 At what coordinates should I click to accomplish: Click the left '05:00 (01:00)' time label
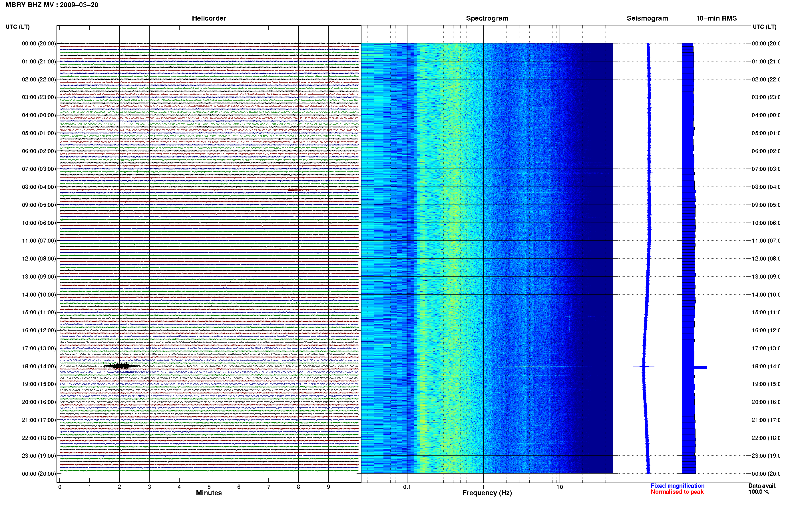click(39, 133)
